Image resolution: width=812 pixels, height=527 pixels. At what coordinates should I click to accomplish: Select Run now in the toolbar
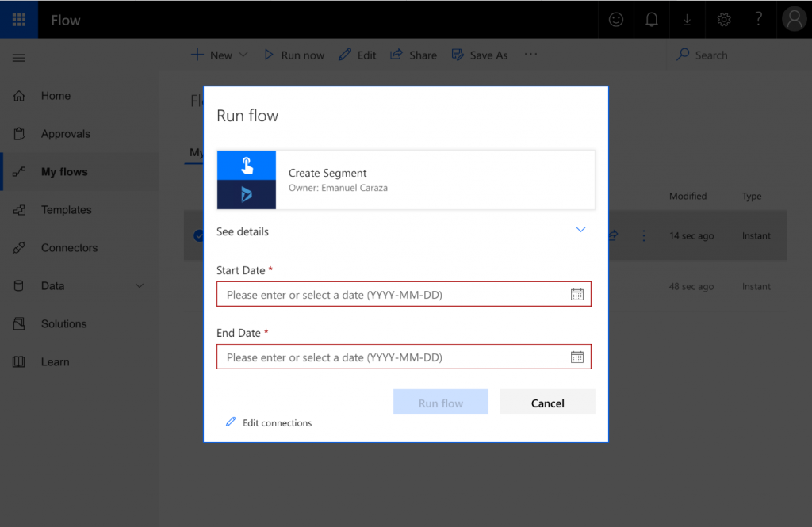point(293,55)
